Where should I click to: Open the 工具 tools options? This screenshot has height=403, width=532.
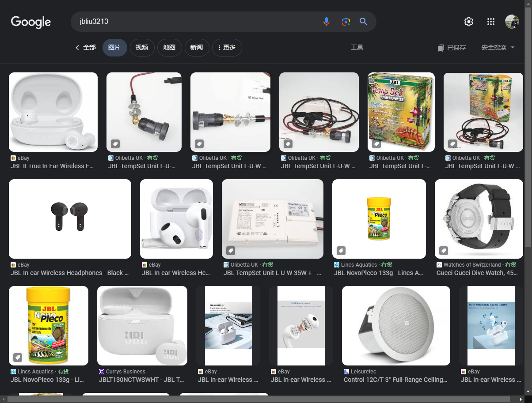tap(357, 48)
